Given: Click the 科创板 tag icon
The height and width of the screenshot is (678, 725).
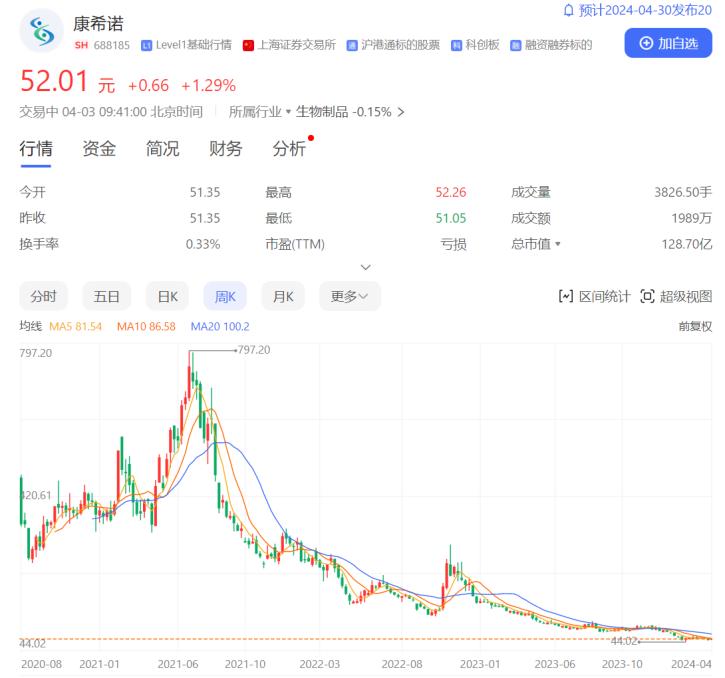Looking at the screenshot, I should (x=456, y=45).
